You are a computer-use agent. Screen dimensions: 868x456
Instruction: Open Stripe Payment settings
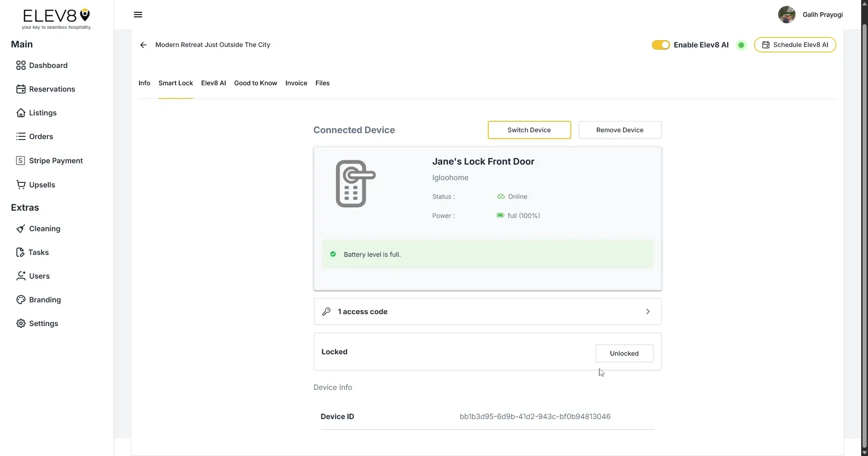click(x=56, y=161)
